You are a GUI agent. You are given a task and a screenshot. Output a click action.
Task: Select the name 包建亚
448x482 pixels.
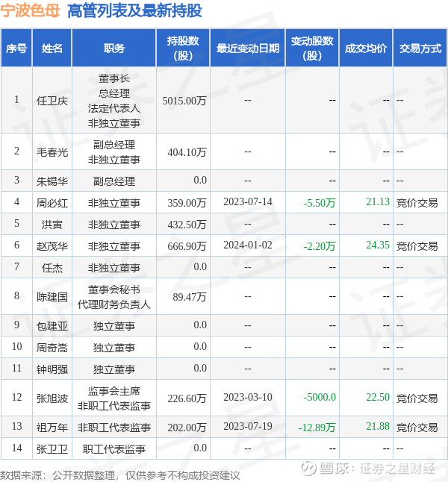click(52, 326)
